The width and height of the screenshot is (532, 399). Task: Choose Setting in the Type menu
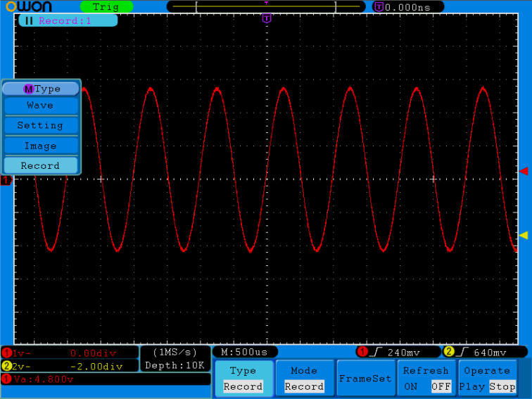40,125
